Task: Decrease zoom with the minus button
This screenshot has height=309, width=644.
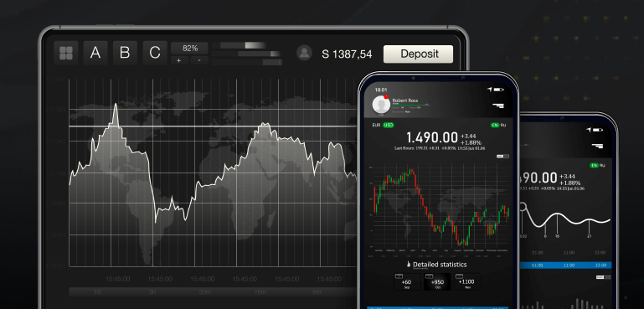Action: pyautogui.click(x=199, y=60)
